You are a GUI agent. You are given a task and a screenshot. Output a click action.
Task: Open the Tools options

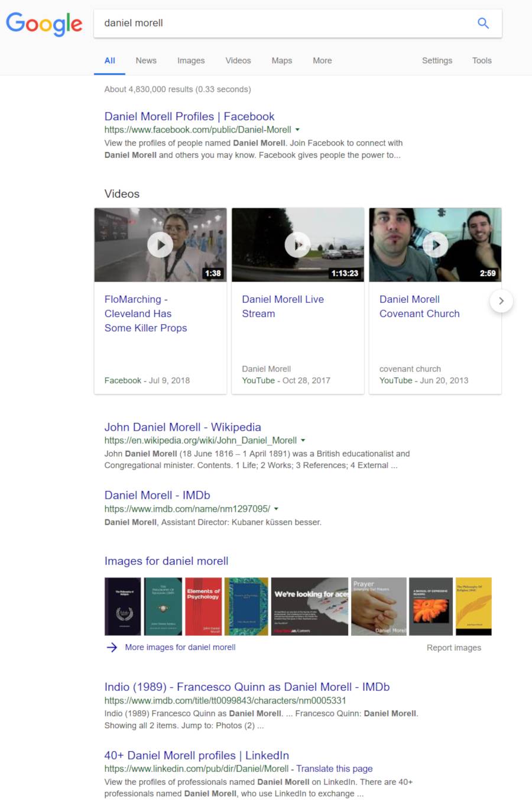(482, 60)
